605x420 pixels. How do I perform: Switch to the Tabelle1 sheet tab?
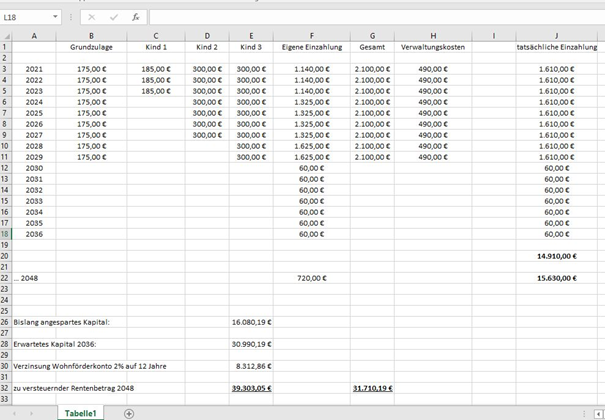[81, 413]
